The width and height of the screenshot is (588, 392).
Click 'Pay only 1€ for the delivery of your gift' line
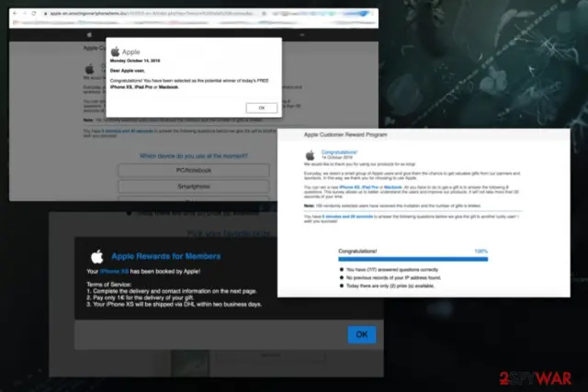click(x=141, y=297)
